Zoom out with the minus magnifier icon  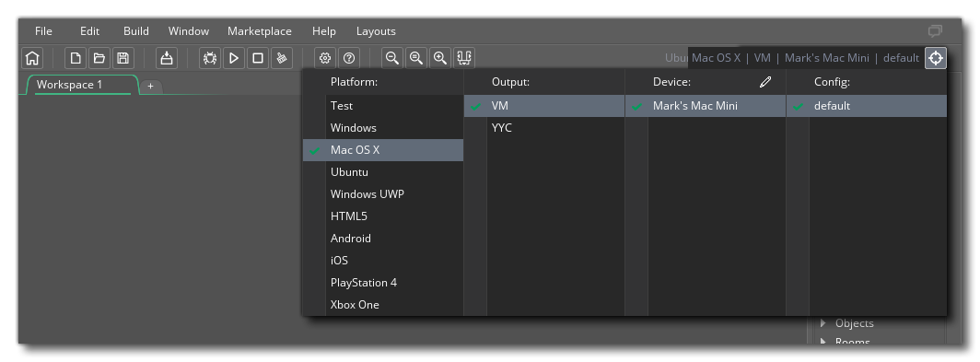click(x=391, y=58)
